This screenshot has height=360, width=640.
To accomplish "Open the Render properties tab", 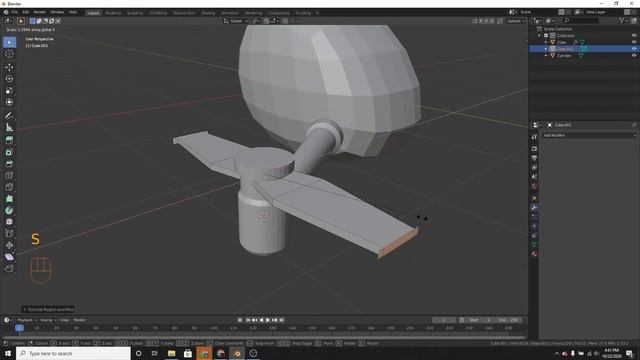I will pos(534,149).
